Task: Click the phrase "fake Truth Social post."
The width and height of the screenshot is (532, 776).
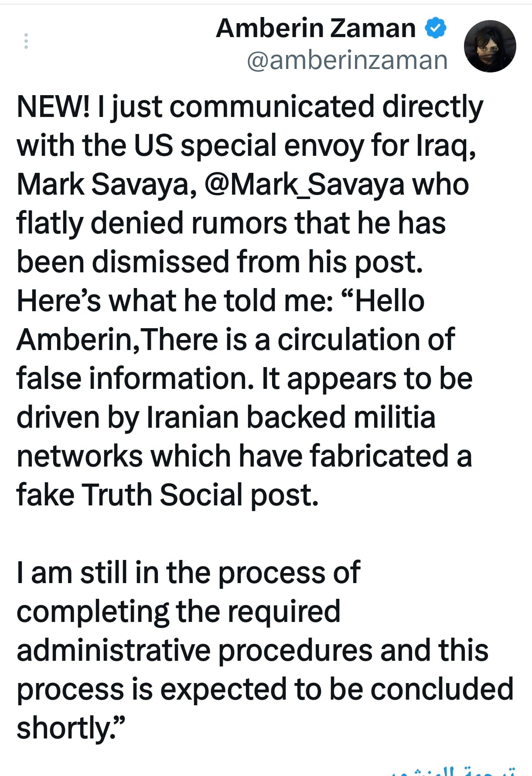Action: [x=167, y=495]
